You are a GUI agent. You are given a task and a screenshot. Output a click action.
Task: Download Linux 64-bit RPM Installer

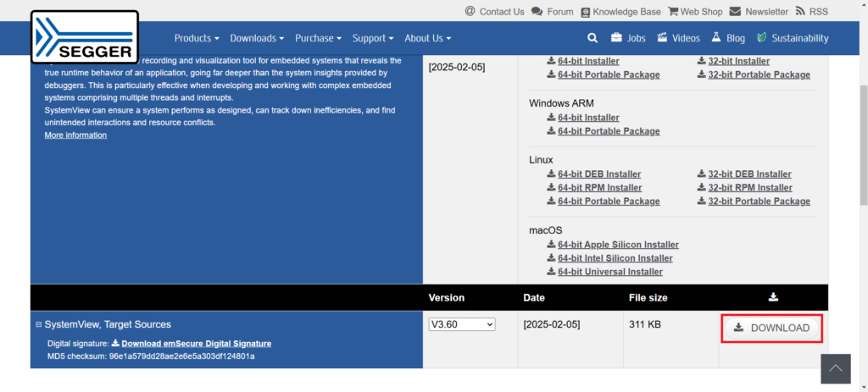click(599, 187)
